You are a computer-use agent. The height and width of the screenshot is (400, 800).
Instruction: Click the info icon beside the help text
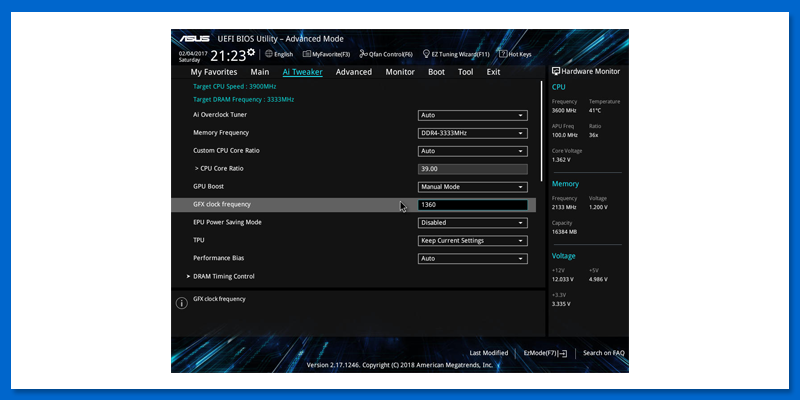pyautogui.click(x=182, y=303)
